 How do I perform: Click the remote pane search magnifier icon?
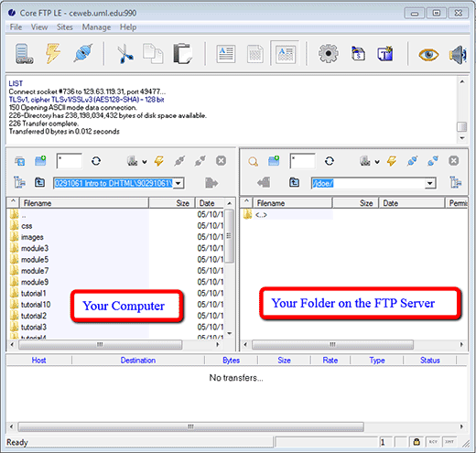click(253, 161)
